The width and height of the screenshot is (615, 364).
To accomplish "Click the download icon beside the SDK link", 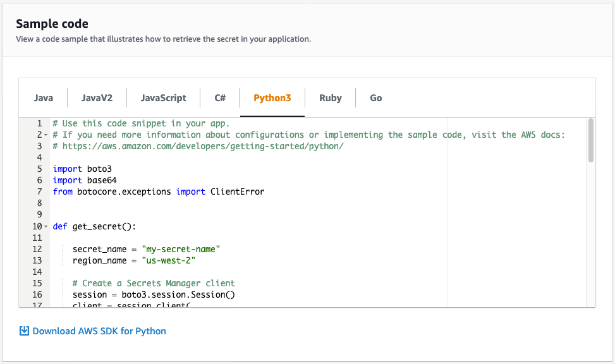I will point(25,331).
